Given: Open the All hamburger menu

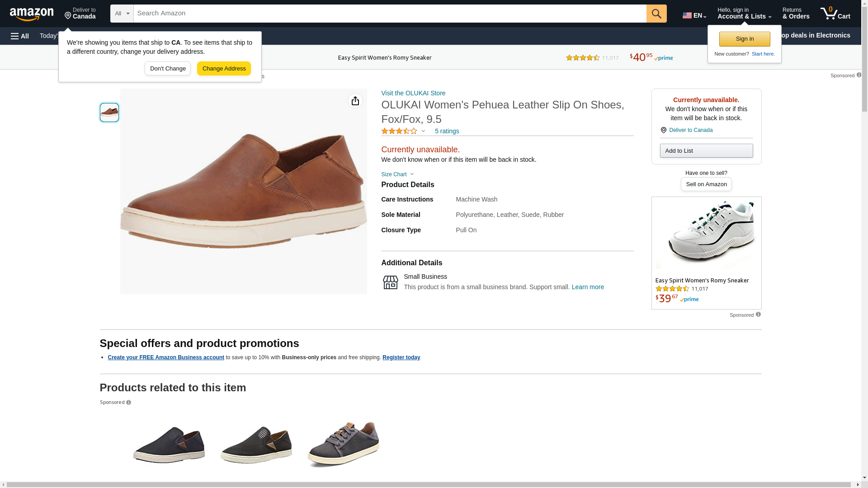Looking at the screenshot, I should coord(20,36).
